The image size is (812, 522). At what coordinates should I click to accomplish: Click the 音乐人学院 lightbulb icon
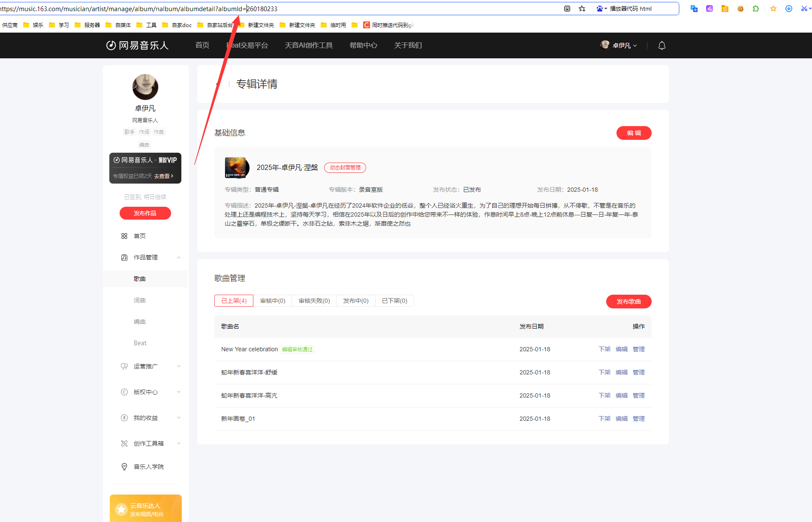coord(124,467)
